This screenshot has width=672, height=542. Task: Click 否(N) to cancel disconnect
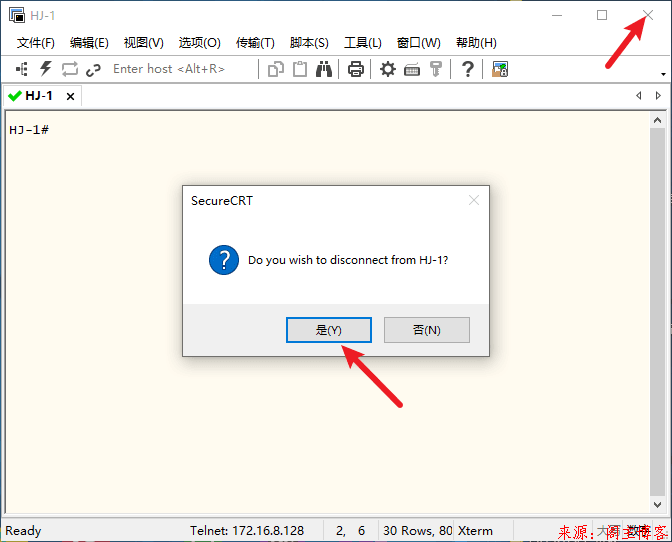pyautogui.click(x=427, y=330)
